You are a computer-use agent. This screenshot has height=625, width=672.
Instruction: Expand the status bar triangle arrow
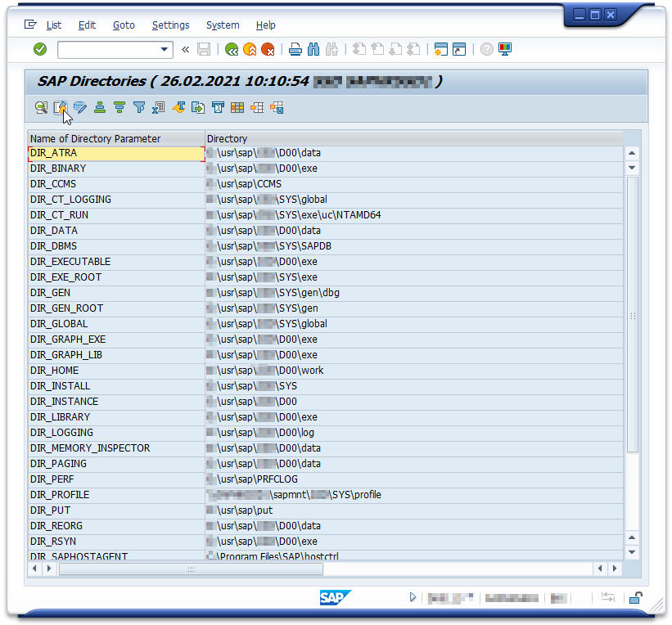coord(413,597)
